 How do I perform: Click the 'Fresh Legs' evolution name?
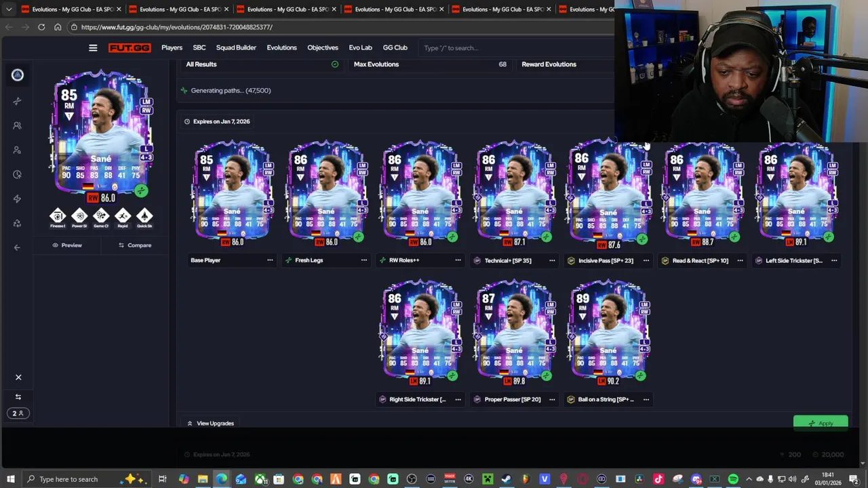coord(309,260)
